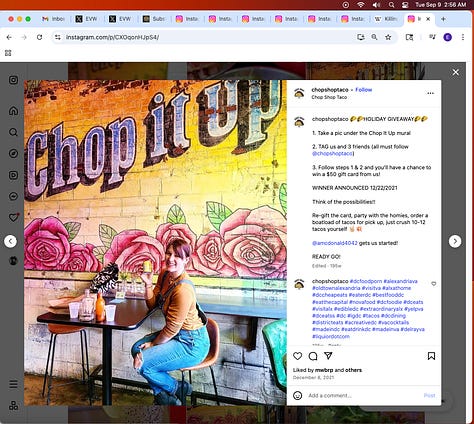Viewport: 474px width, 424px height.
Task: Reload the page
Action: pos(39,37)
